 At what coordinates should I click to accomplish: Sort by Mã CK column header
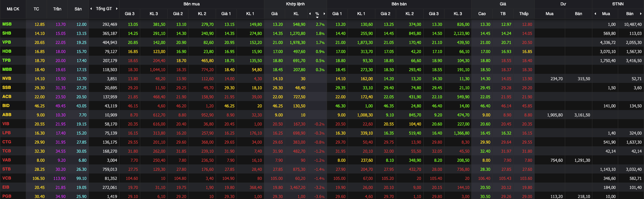13,9
